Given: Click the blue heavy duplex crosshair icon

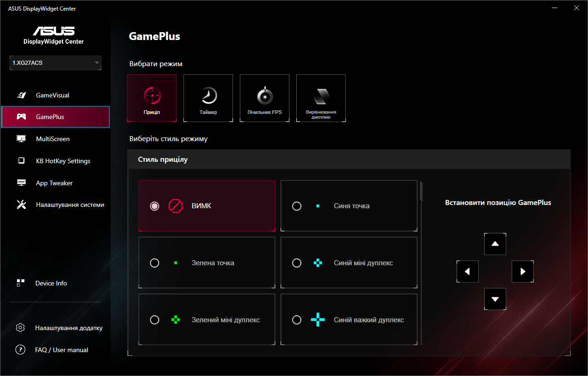Looking at the screenshot, I should 318,319.
